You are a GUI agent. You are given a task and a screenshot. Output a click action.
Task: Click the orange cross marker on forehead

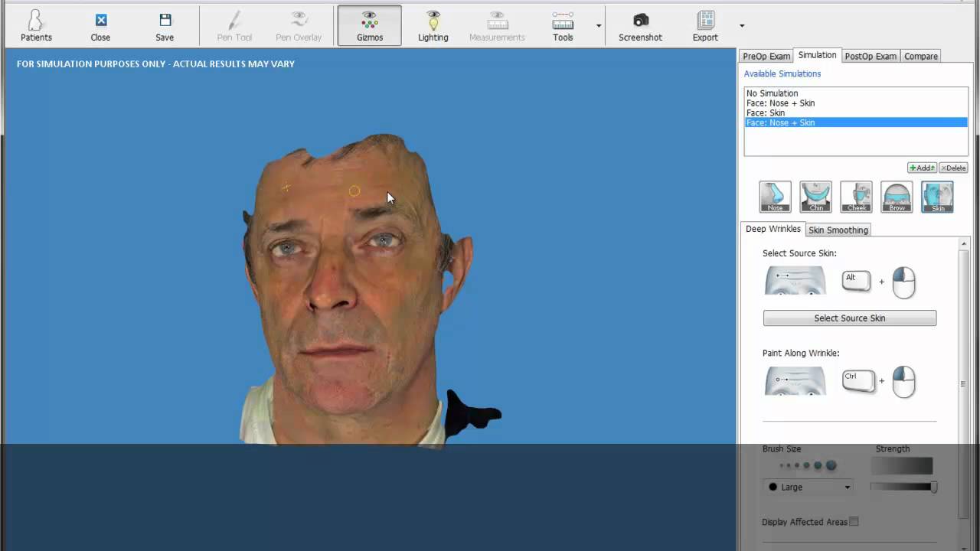(286, 187)
